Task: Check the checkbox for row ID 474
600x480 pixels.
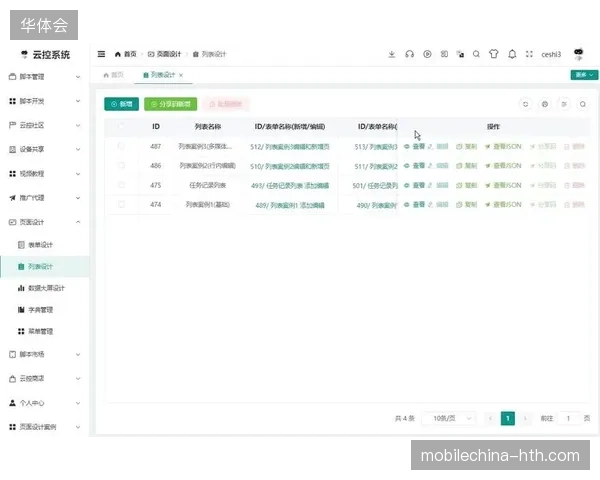Action: click(121, 204)
